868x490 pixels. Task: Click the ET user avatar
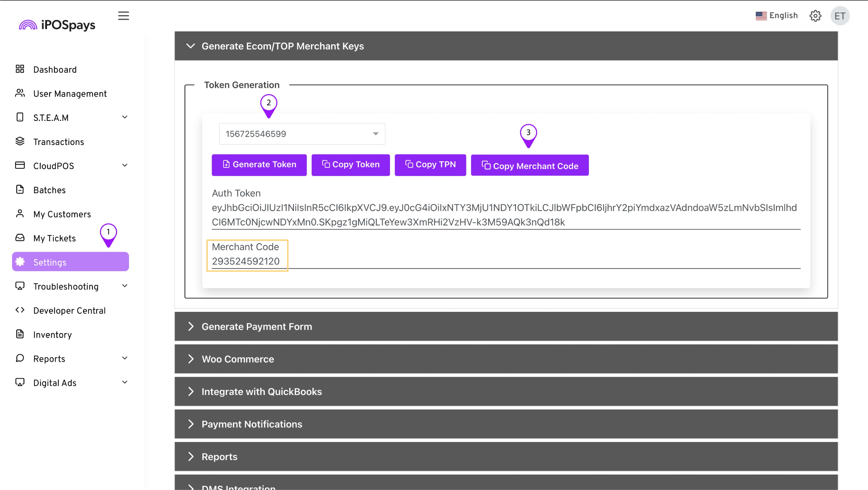[x=840, y=16]
